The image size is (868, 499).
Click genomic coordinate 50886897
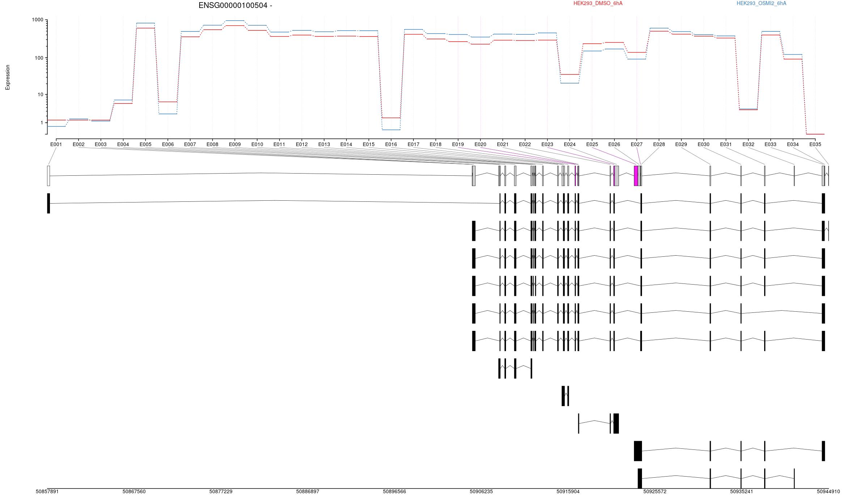(308, 492)
